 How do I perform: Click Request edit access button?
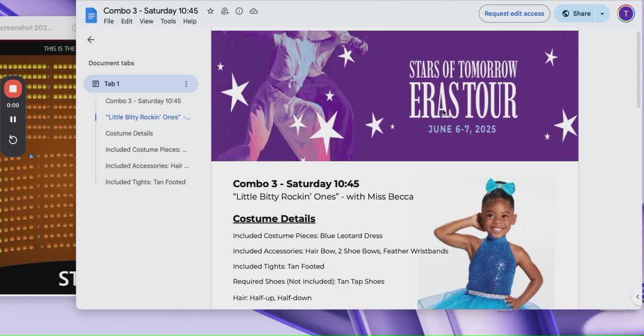coord(514,14)
